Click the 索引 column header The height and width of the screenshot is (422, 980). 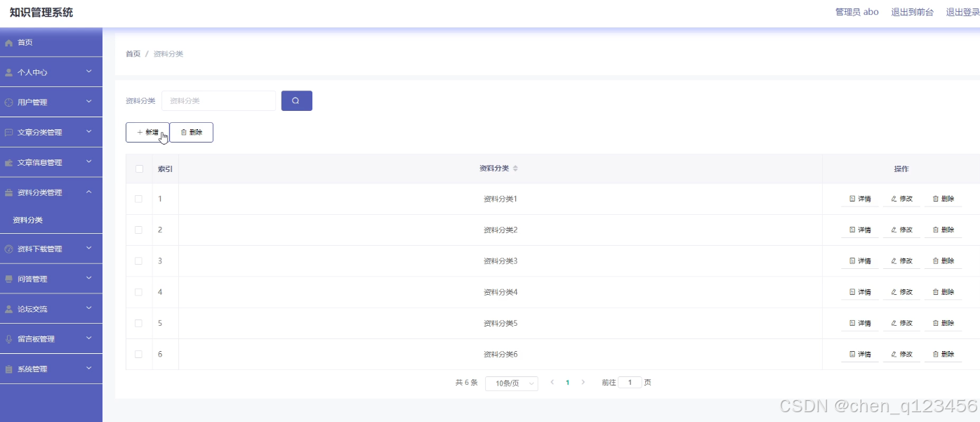tap(166, 169)
